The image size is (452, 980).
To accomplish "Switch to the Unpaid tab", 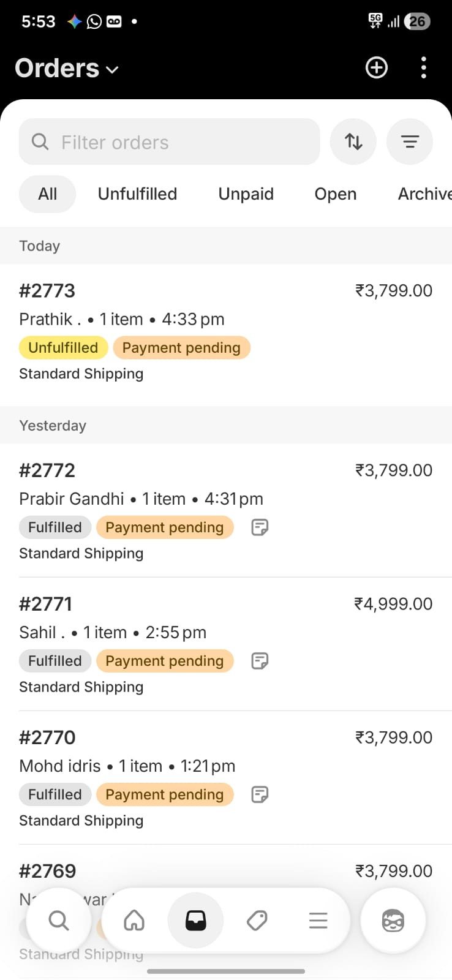I will point(246,194).
